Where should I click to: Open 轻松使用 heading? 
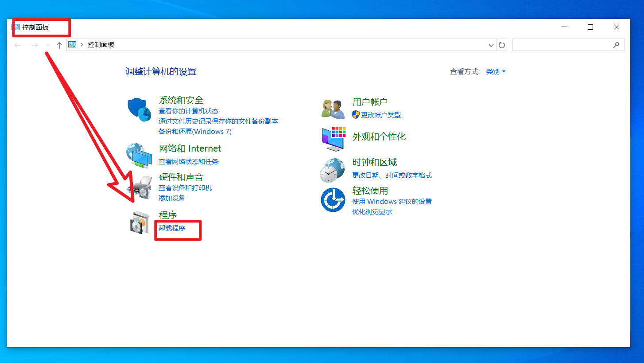370,191
